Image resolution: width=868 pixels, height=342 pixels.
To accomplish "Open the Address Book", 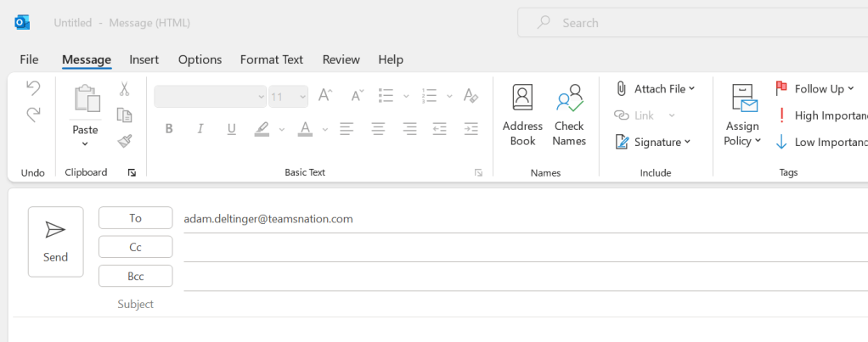I will (522, 115).
